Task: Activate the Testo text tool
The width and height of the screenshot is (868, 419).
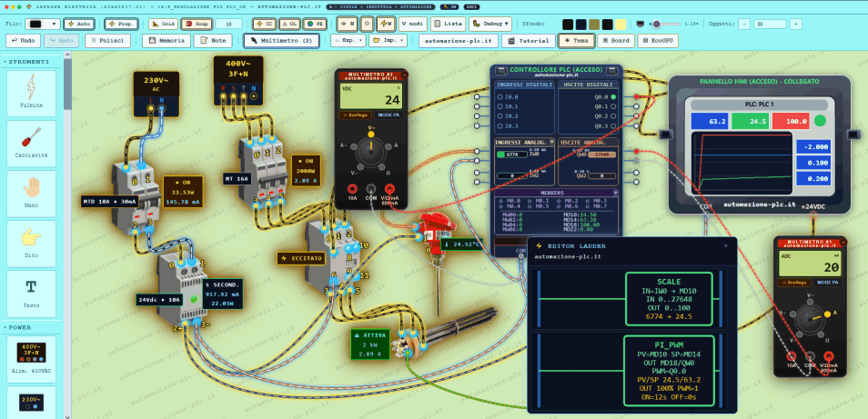Action: pyautogui.click(x=31, y=294)
